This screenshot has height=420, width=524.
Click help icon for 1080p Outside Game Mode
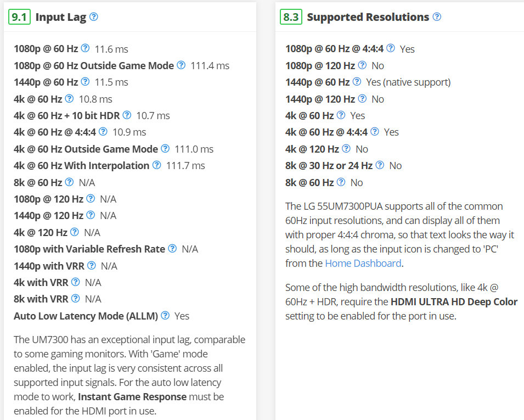coord(181,65)
